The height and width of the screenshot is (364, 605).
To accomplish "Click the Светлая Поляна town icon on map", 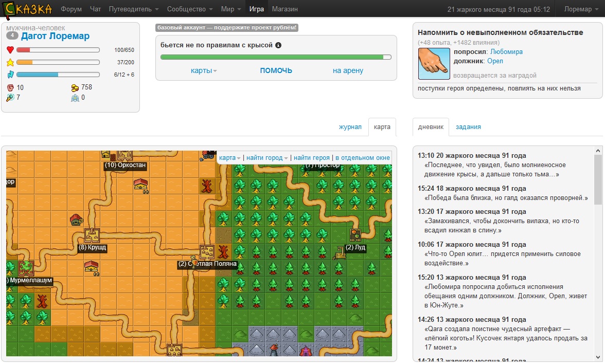I will pos(207,252).
